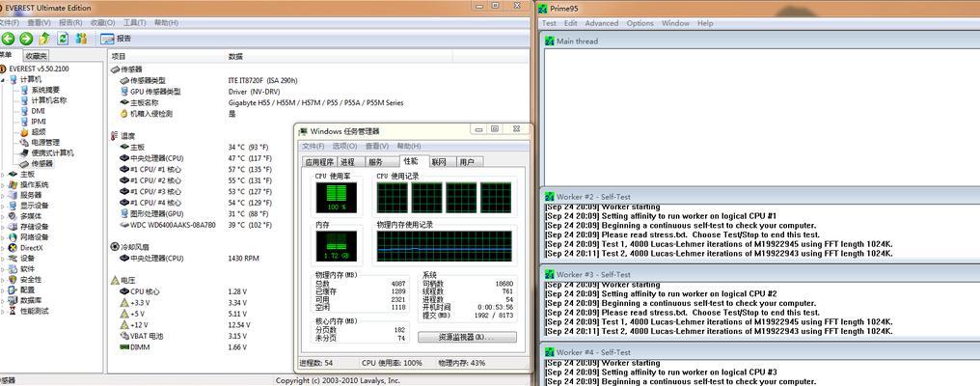Select 系统摘要 in the tree
980x386 pixels.
[43, 90]
